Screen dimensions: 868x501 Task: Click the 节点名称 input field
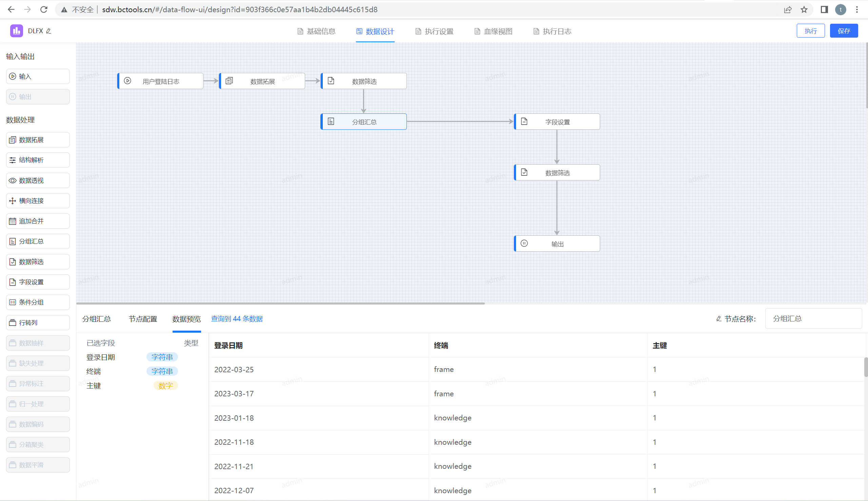[813, 319]
